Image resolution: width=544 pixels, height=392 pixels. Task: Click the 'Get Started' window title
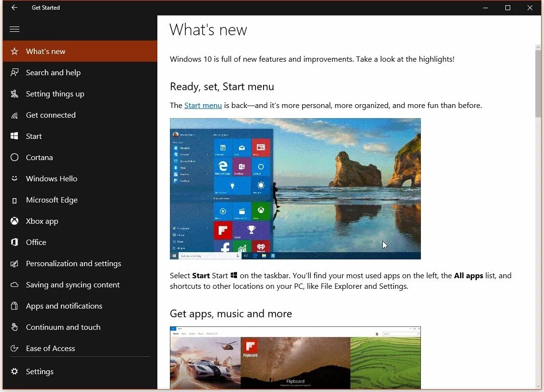pyautogui.click(x=45, y=8)
